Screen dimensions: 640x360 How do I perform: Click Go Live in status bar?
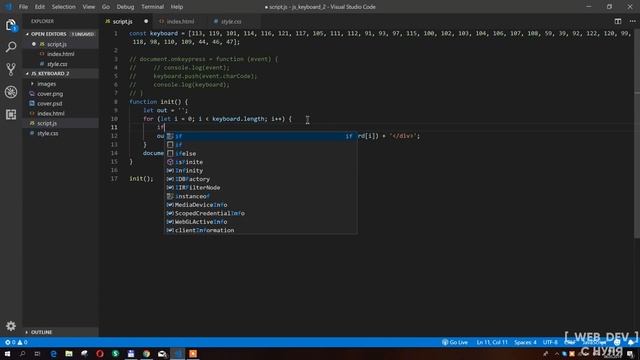(x=455, y=342)
